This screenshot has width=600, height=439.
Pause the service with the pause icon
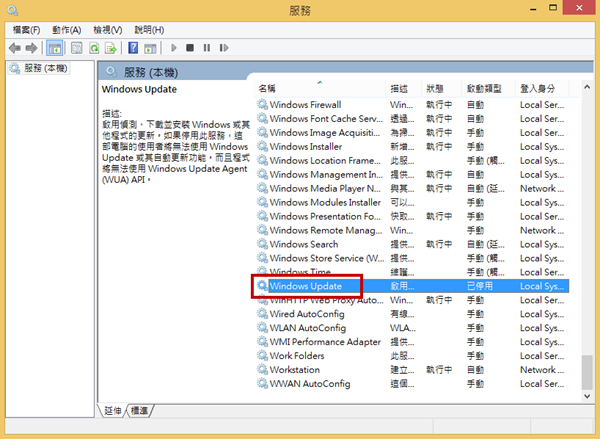pos(207,48)
